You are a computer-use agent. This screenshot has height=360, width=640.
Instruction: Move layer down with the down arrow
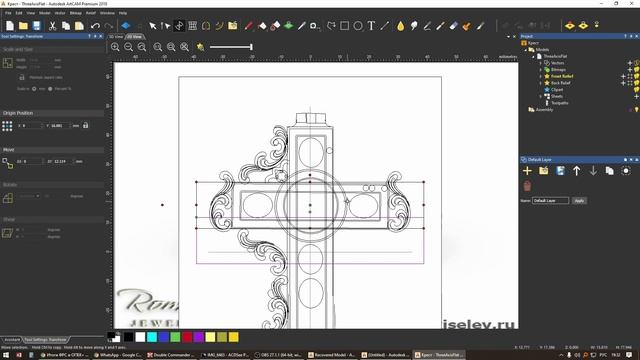tap(593, 171)
